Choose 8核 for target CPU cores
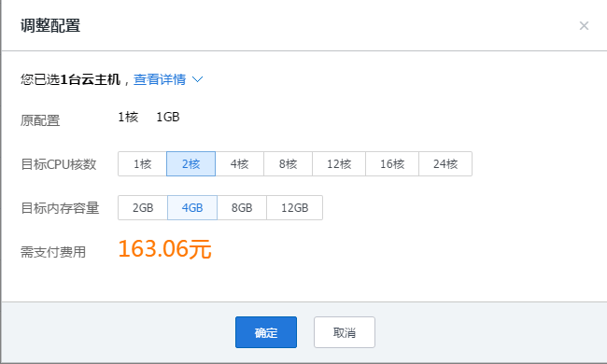 288,164
